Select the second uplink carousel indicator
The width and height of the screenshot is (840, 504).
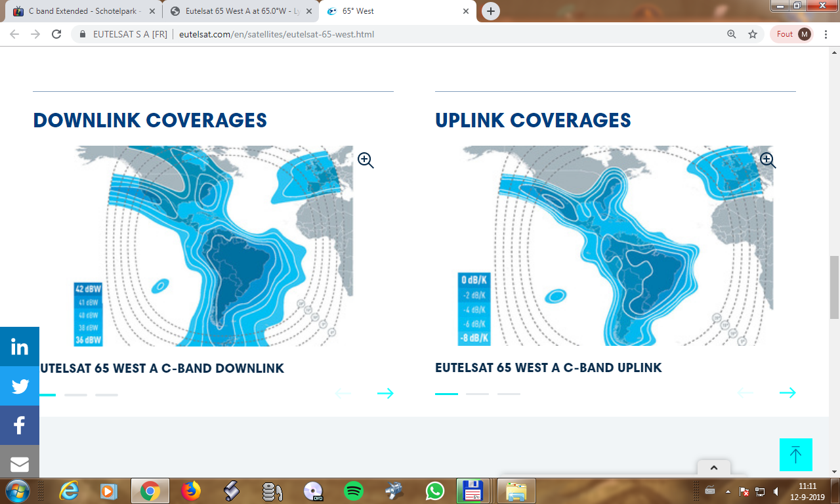(x=477, y=394)
